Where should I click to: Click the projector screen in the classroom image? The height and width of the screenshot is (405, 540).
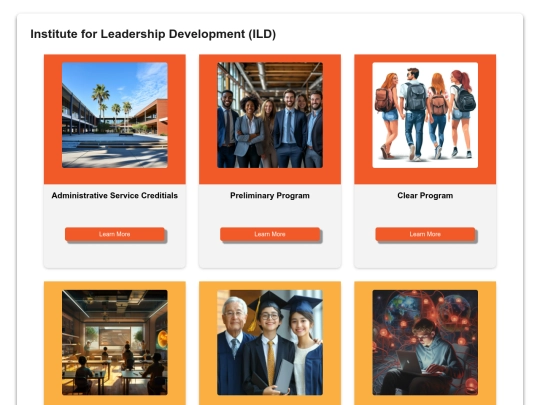tap(115, 337)
